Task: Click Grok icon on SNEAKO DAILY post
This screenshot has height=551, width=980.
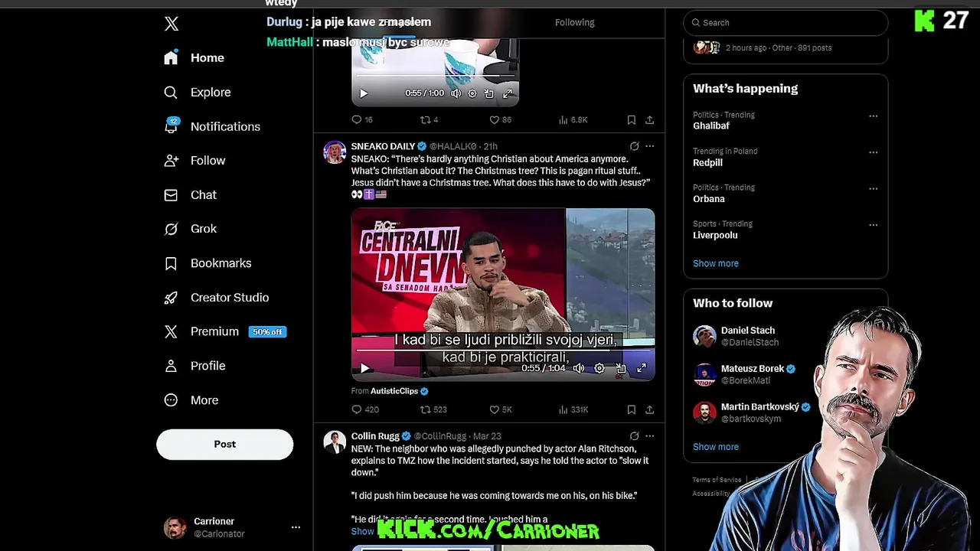Action: [x=634, y=146]
